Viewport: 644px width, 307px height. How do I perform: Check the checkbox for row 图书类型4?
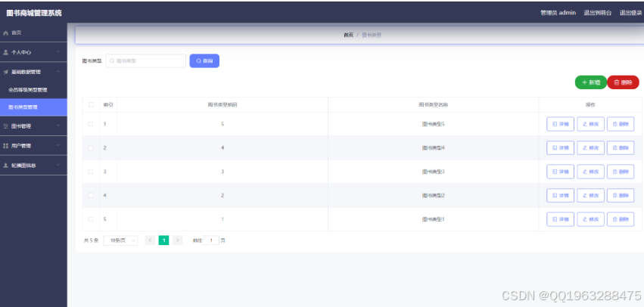tap(91, 147)
